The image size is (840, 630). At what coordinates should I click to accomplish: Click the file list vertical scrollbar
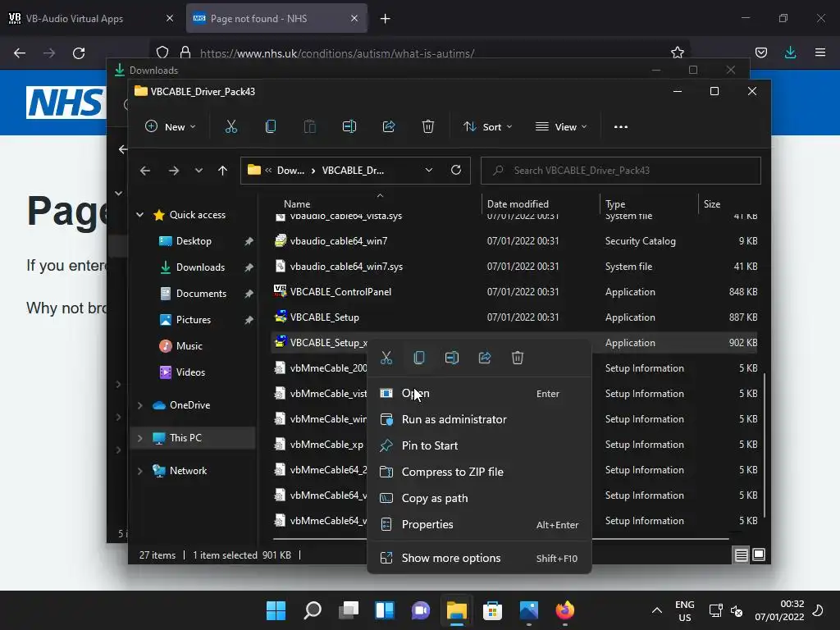765,445
